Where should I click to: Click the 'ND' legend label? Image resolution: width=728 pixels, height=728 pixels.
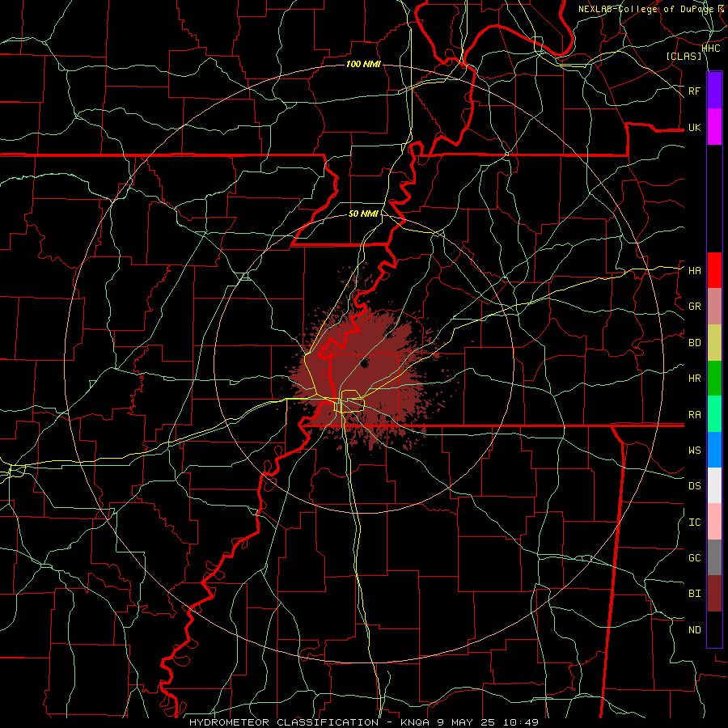point(694,630)
